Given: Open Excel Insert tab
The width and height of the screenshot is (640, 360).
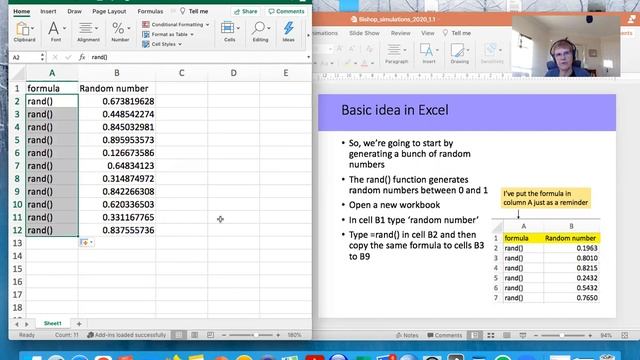Looking at the screenshot, I should coord(48,11).
